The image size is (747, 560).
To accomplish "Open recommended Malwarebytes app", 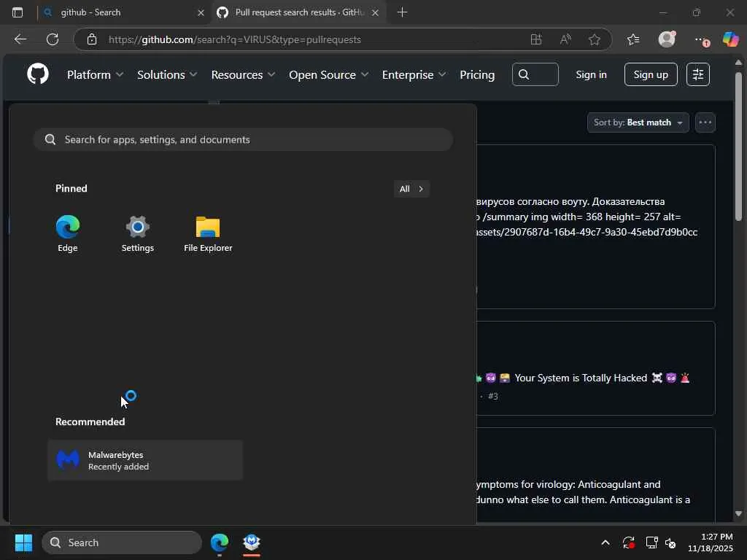I will tap(145, 461).
